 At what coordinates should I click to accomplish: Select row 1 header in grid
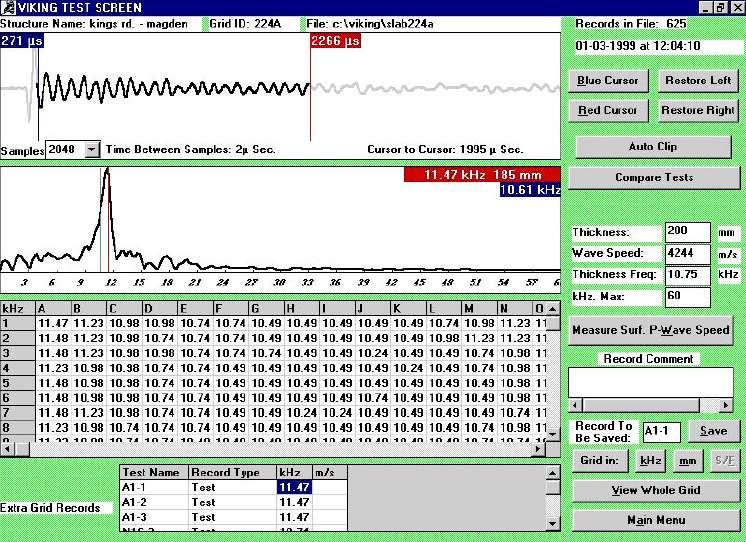18,323
